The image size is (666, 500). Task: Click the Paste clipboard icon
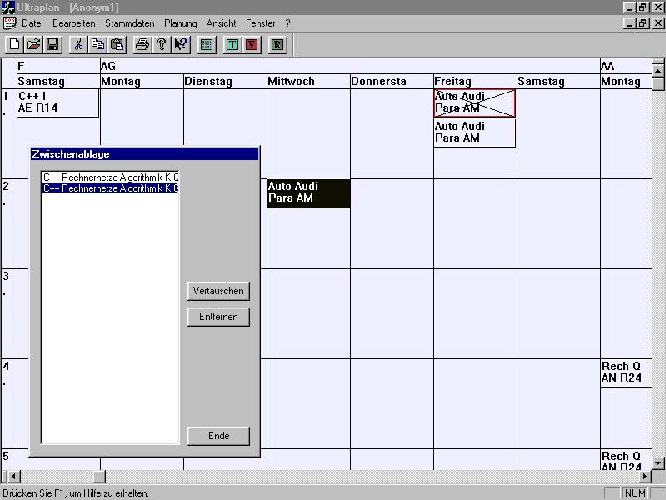tap(116, 44)
